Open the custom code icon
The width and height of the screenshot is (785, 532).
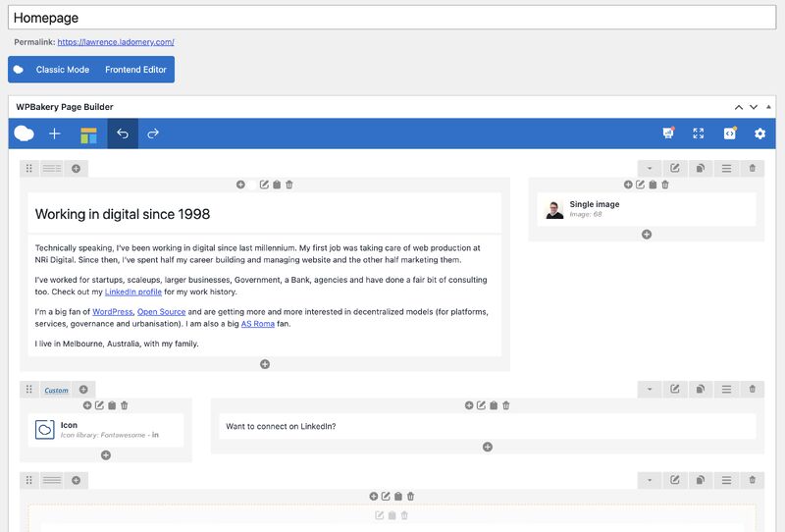[x=730, y=133]
